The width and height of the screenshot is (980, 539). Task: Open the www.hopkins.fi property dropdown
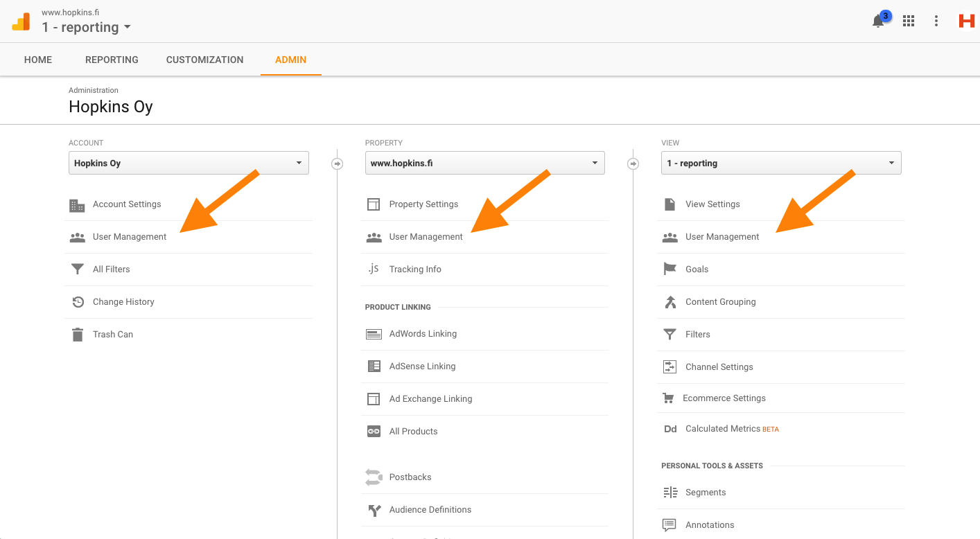pos(485,164)
